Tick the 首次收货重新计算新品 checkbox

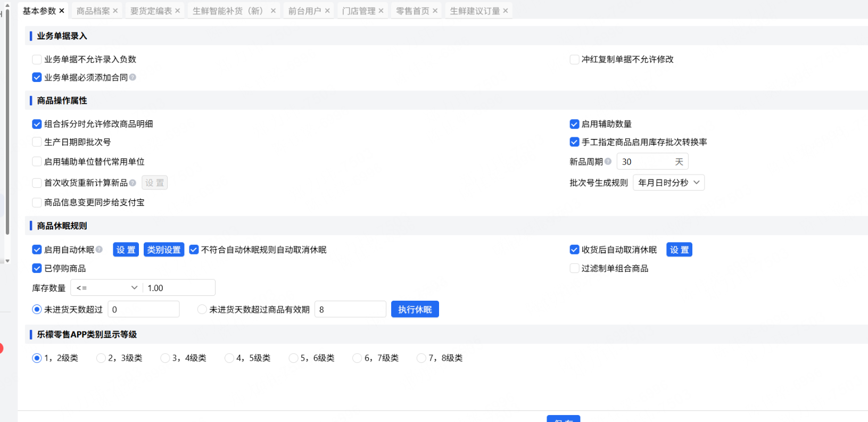click(x=37, y=183)
